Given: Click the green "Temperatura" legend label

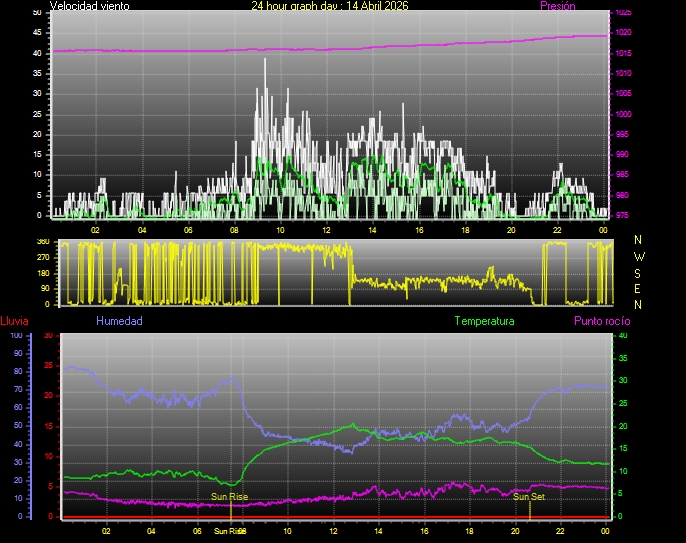Looking at the screenshot, I should pos(484,321).
